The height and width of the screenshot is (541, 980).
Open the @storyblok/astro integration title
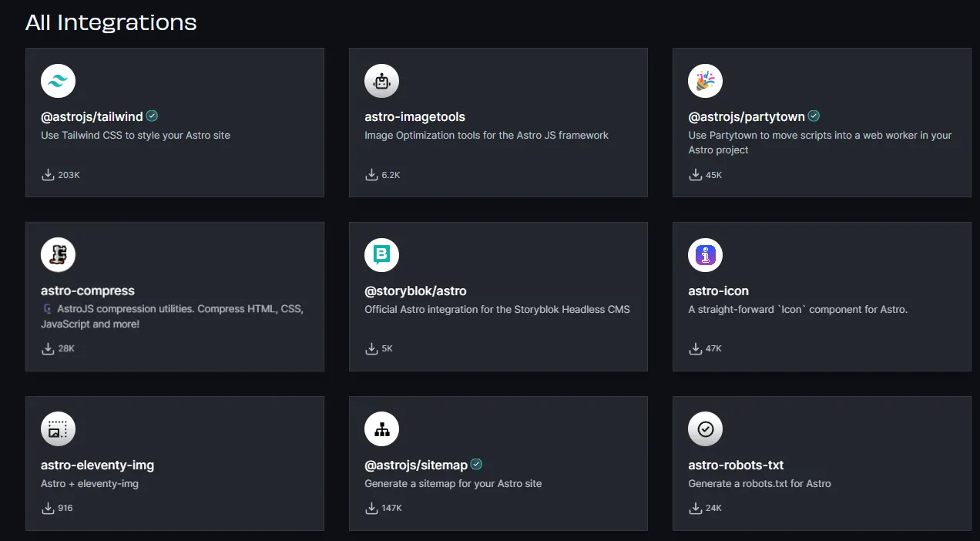click(x=415, y=291)
